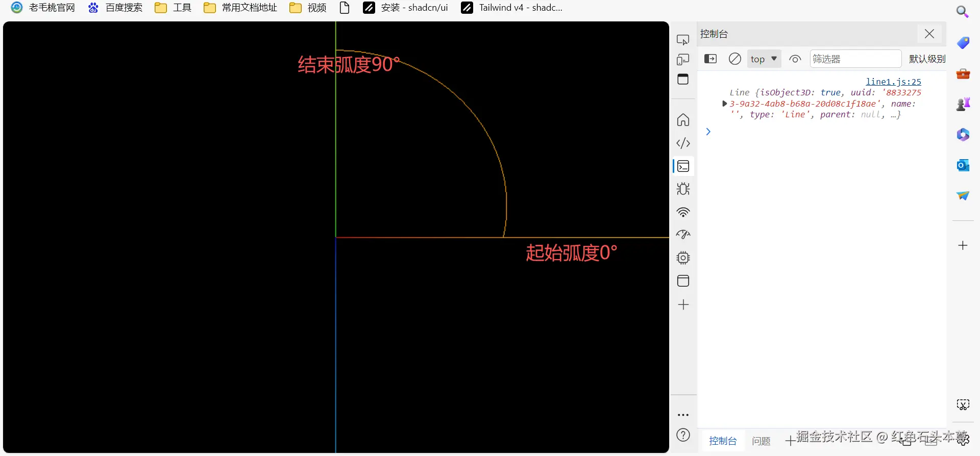
Task: Show the console sidebar panel
Action: 710,59
